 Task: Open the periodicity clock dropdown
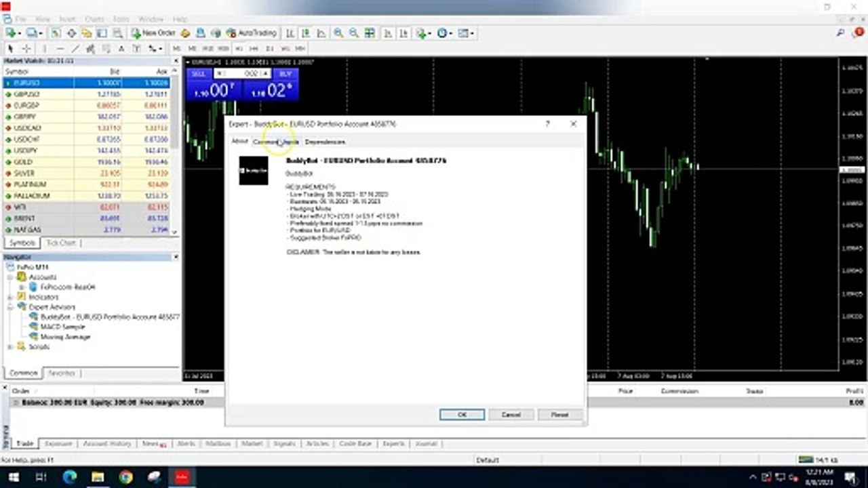coord(445,33)
